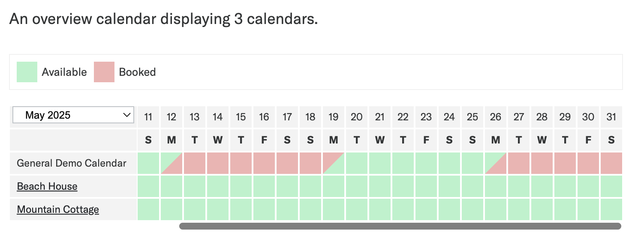Select Mountain Cottage cell for day 29
Screen dimensions: 644x239
pyautogui.click(x=565, y=209)
